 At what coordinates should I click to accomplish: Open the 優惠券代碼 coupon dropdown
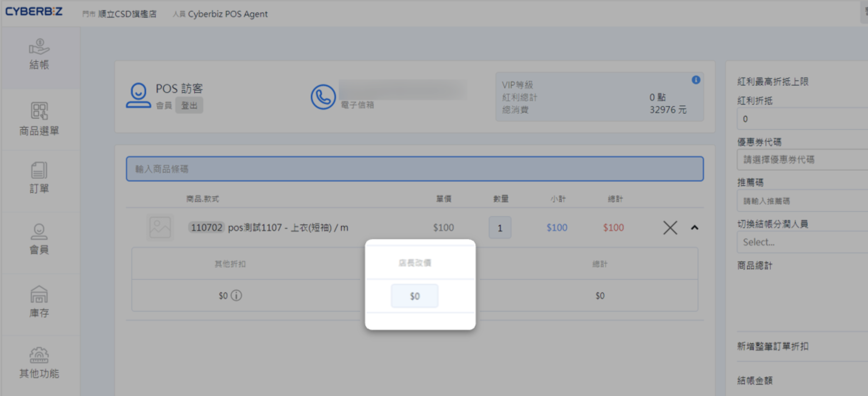pyautogui.click(x=802, y=160)
